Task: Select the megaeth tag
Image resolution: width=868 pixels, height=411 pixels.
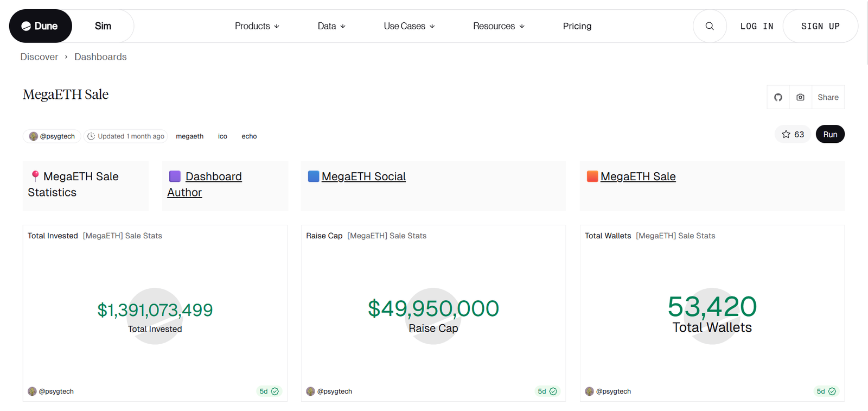Action: coord(189,136)
